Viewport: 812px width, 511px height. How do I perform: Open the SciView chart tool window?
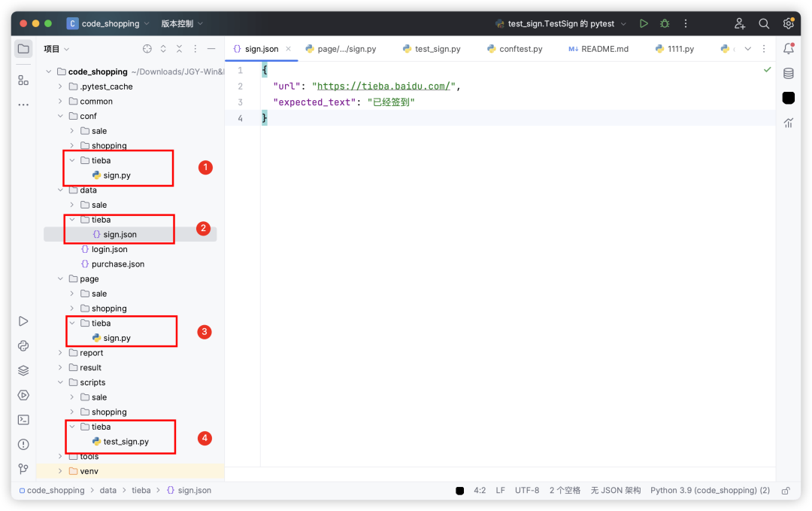coord(789,123)
